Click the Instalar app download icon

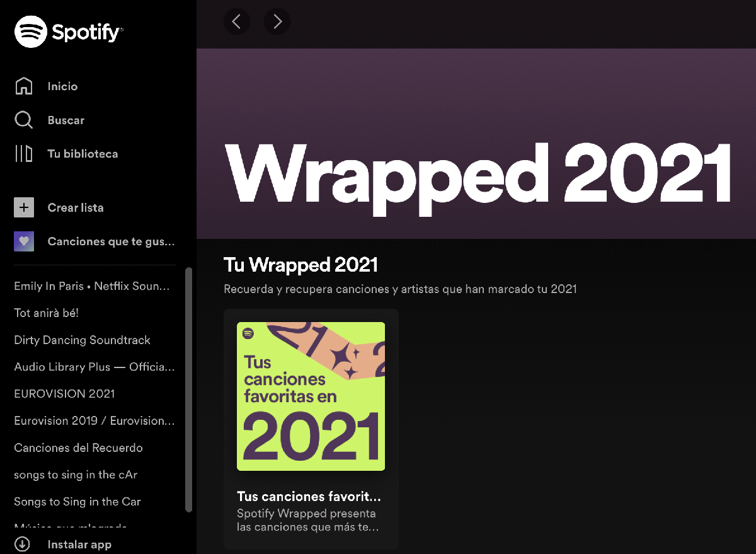pos(23,545)
